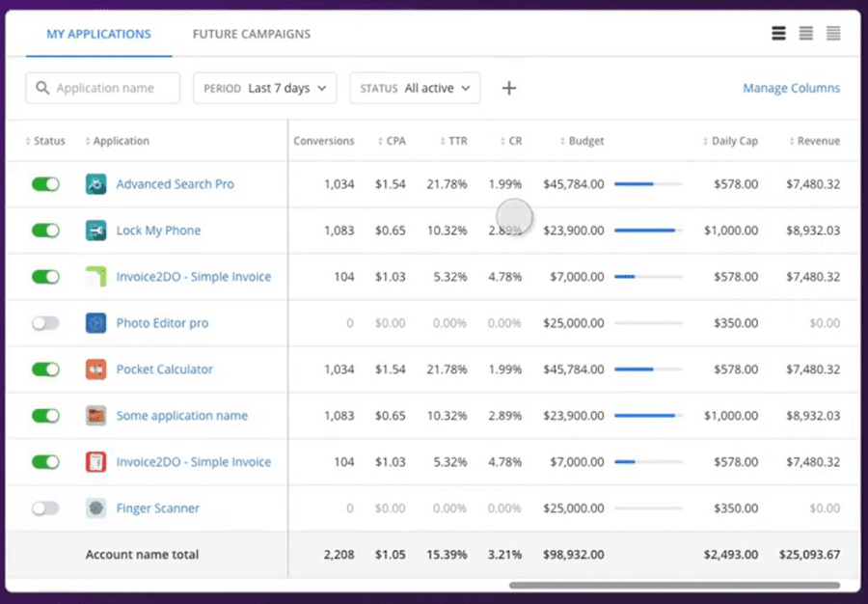The width and height of the screenshot is (868, 604).
Task: Click the Manage Columns link
Action: click(x=791, y=88)
